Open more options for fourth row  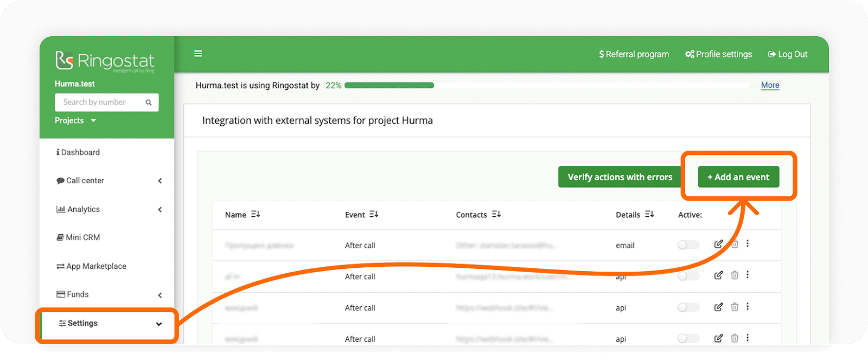point(748,338)
